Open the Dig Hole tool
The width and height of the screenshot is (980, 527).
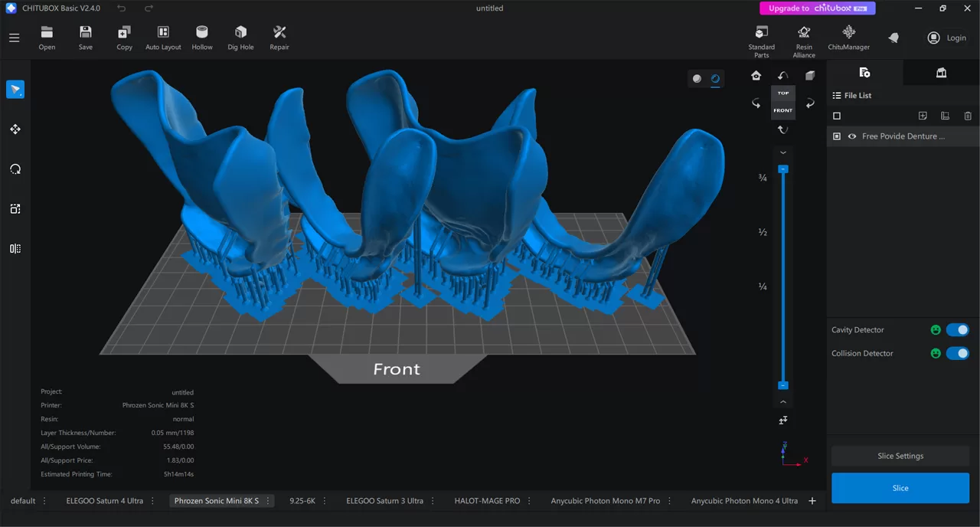[x=240, y=37]
